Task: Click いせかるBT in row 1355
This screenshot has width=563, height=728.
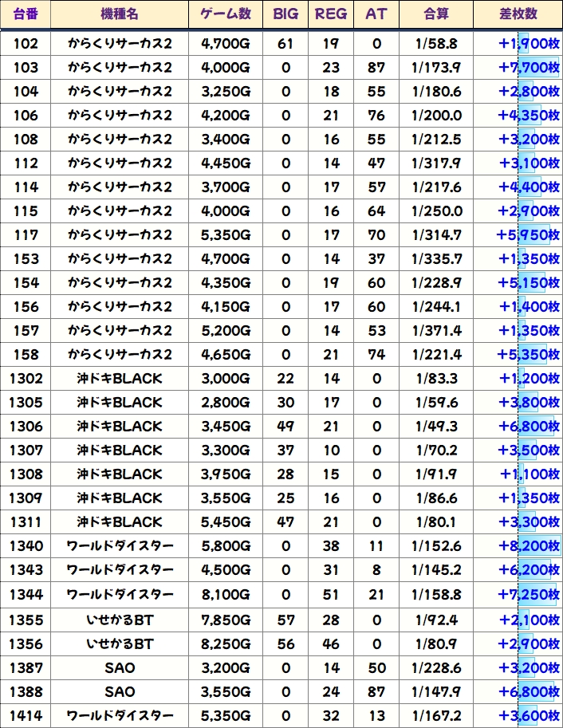Action: tap(120, 620)
